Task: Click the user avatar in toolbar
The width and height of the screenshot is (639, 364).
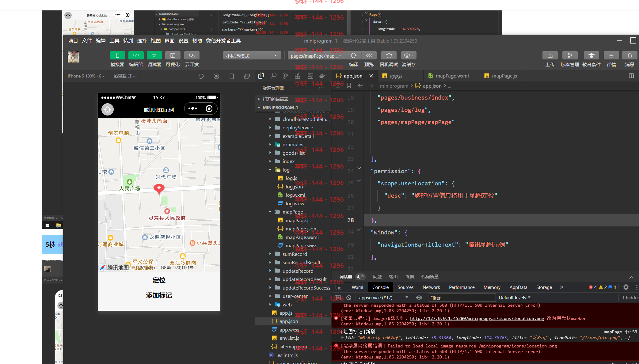Action: (x=74, y=57)
